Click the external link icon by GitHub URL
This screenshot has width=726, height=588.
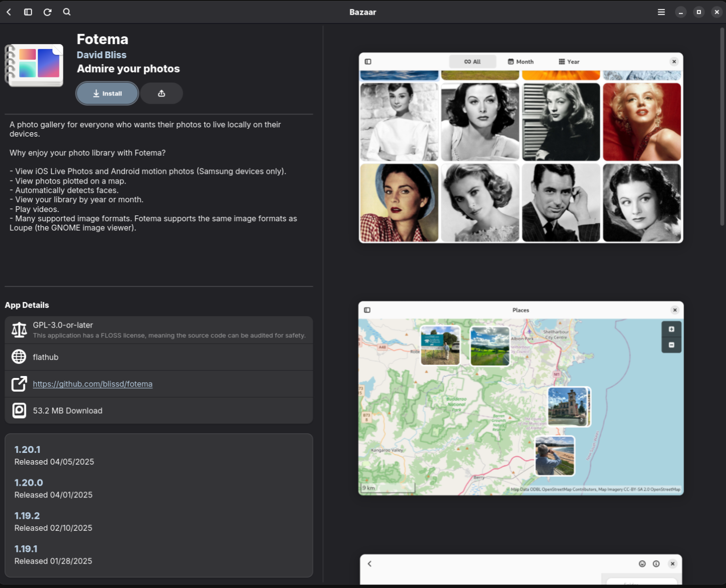tap(19, 384)
